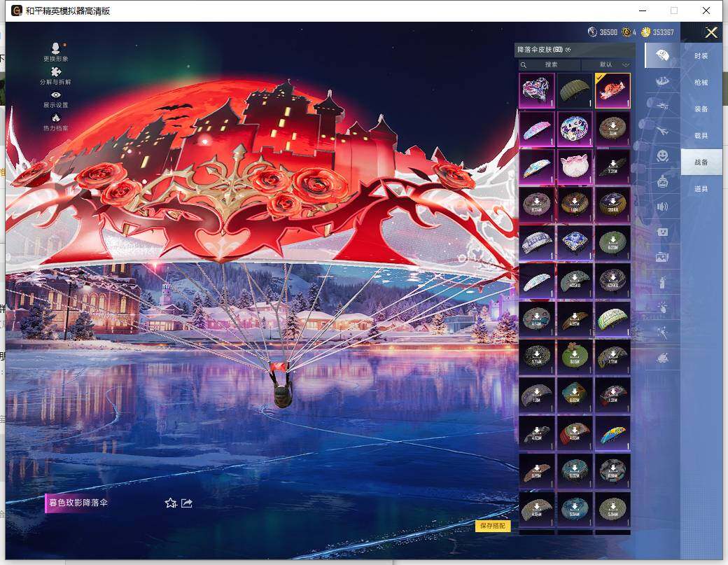Share the parachute skin via share icon
Image resolution: width=728 pixels, height=565 pixels.
187,503
